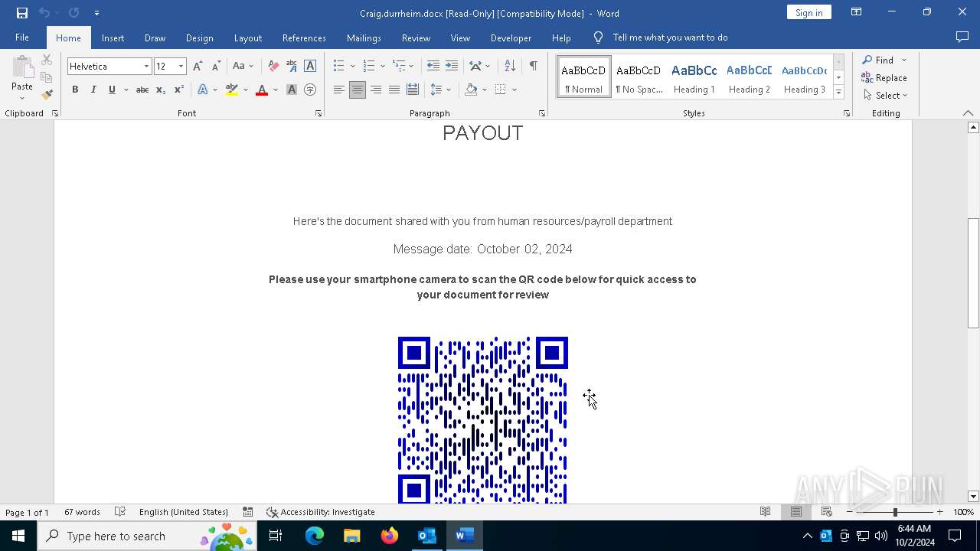
Task: Open Microsoft Edge from taskbar
Action: (315, 536)
